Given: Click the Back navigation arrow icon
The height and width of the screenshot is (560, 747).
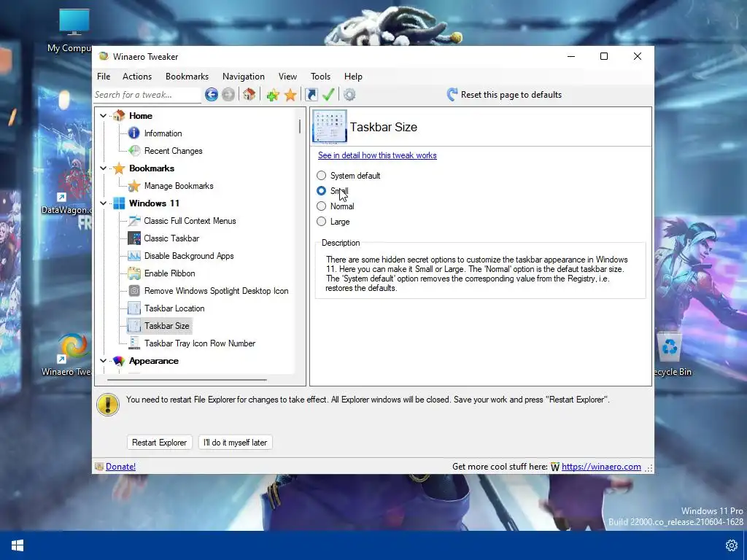Looking at the screenshot, I should 212,95.
